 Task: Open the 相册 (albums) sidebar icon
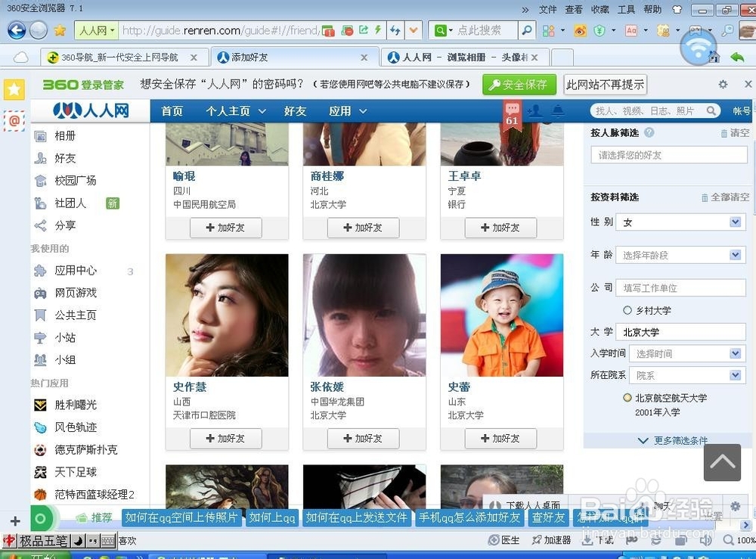tap(40, 136)
